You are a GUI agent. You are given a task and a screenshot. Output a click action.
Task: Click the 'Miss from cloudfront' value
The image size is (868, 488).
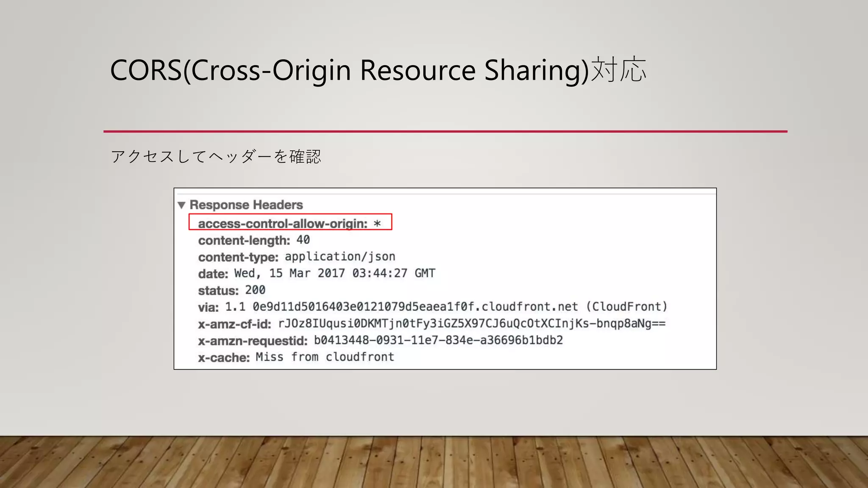[x=325, y=357]
